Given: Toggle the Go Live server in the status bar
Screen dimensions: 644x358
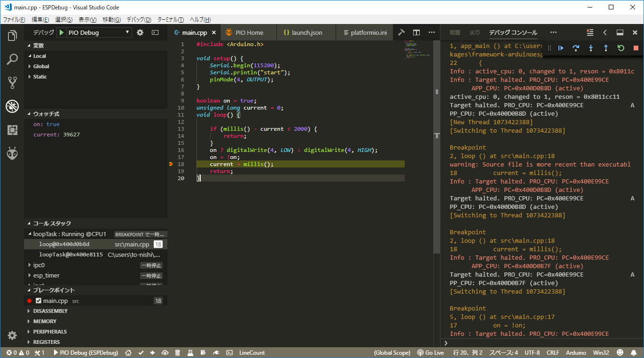Looking at the screenshot, I should point(430,352).
